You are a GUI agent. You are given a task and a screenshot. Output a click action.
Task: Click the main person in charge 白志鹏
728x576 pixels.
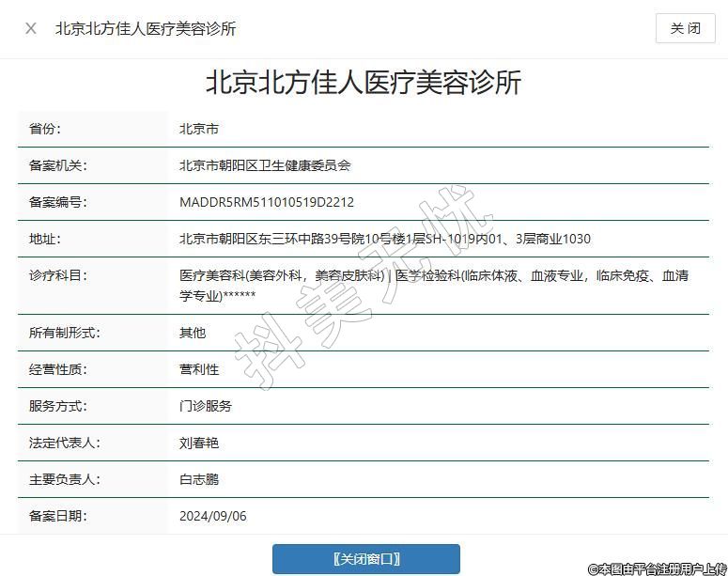(x=199, y=479)
